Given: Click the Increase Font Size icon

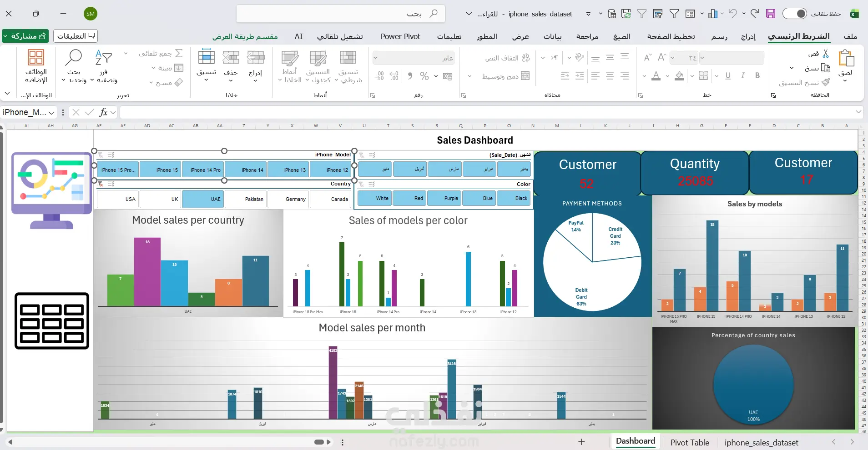Looking at the screenshot, I should click(x=662, y=57).
